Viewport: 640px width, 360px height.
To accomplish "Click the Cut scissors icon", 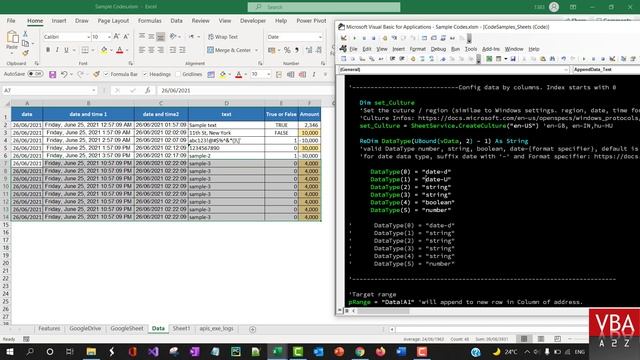I will click(x=25, y=35).
